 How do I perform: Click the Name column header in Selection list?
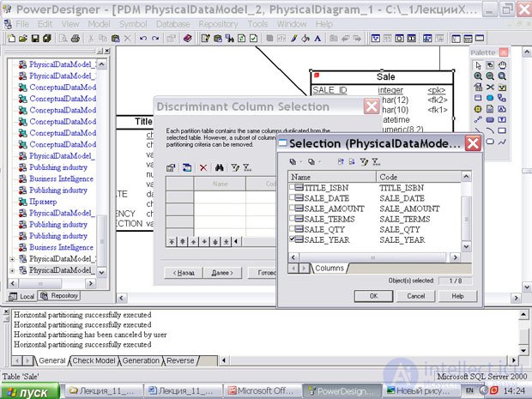pos(332,177)
